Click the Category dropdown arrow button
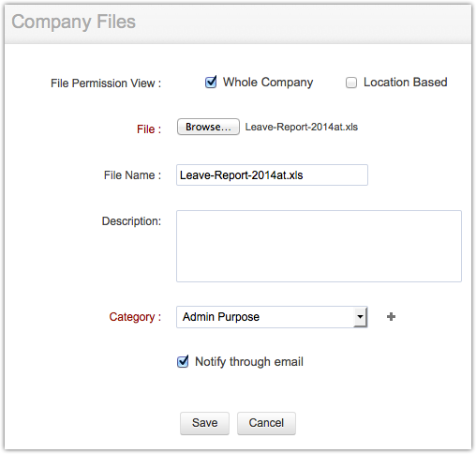 click(x=360, y=317)
